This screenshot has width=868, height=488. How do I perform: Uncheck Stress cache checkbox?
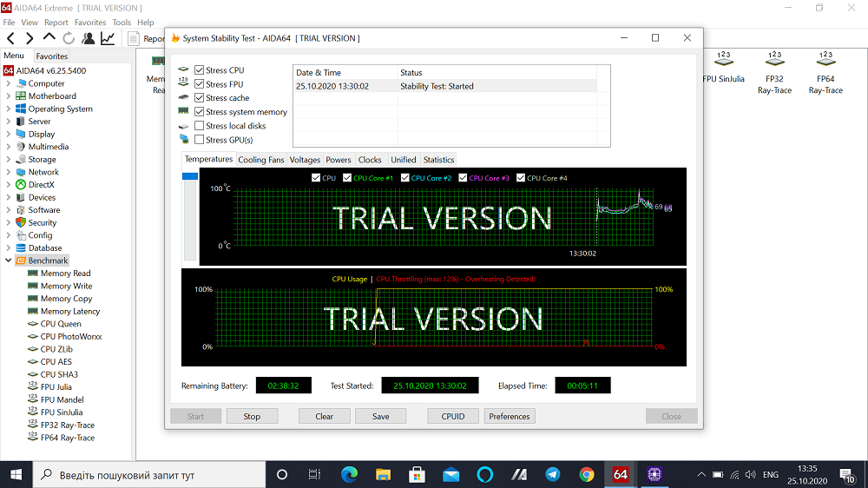tap(200, 98)
